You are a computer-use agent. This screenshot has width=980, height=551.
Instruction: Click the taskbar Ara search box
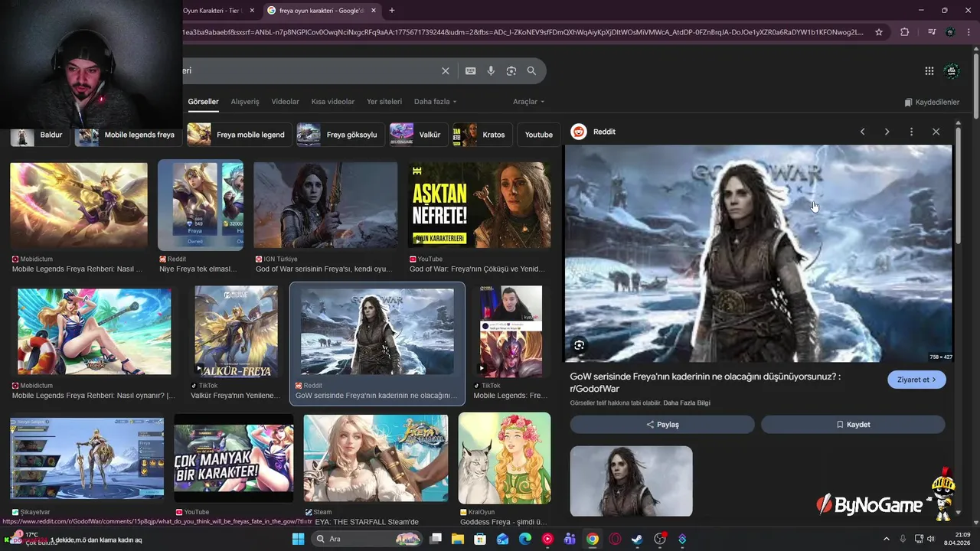click(x=367, y=539)
